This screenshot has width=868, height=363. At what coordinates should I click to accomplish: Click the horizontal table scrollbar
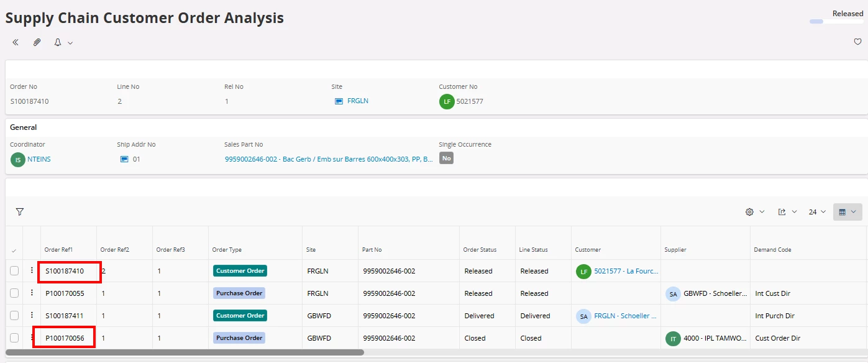point(185,352)
